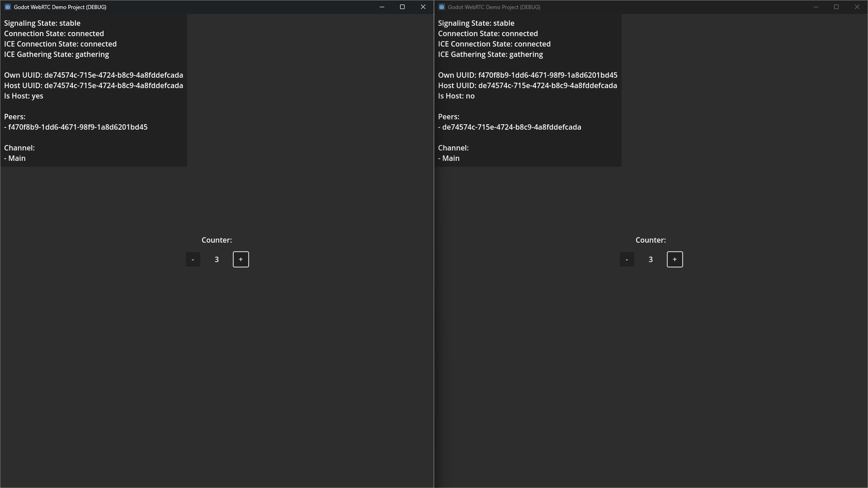Maximize the client window showing Is Host: no
Screen dimensions: 868x488
(x=836, y=7)
